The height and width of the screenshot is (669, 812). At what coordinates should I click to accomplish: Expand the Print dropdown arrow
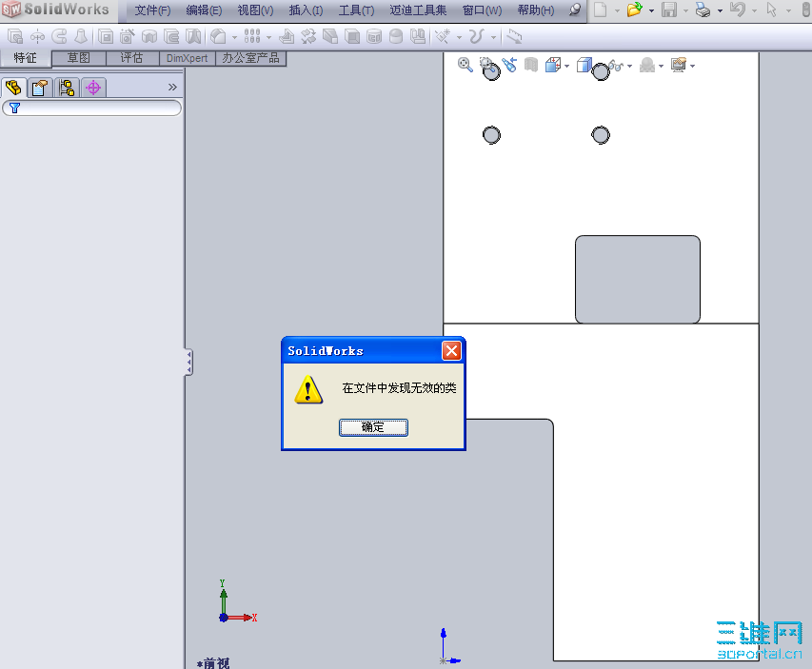tap(720, 10)
